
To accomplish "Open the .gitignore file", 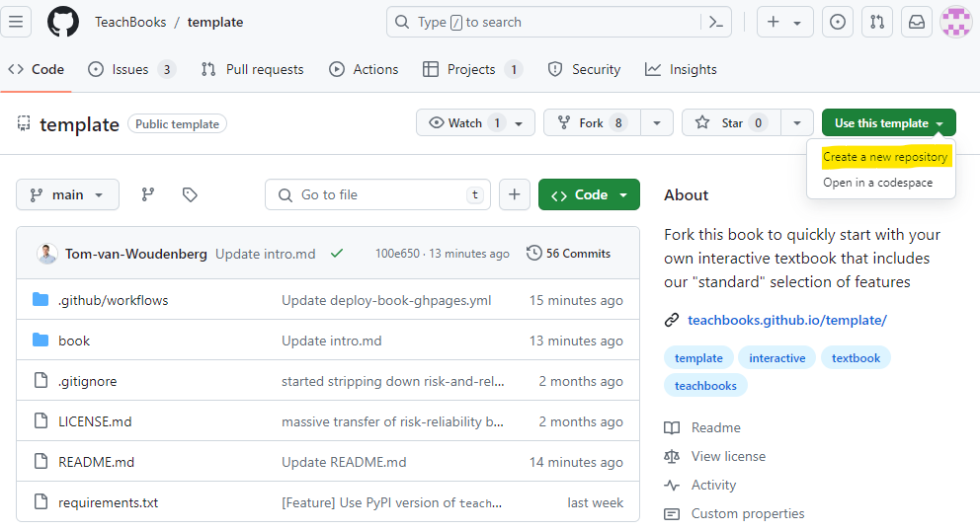I will (x=88, y=381).
